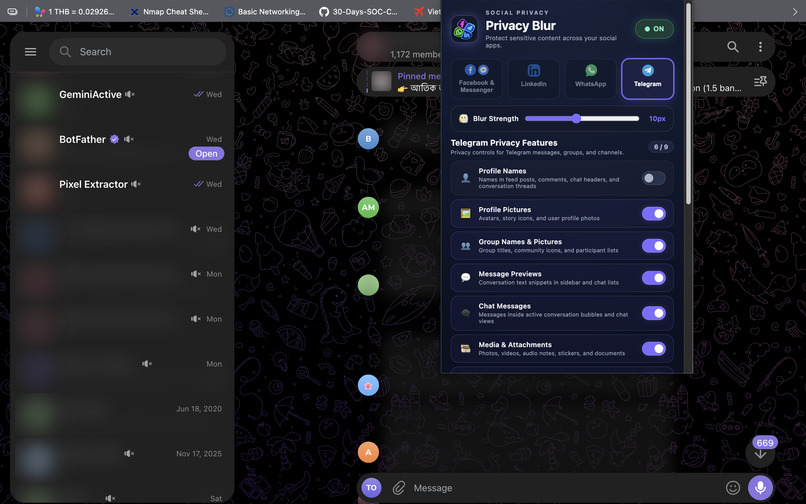The height and width of the screenshot is (504, 806).
Task: Disable the Profile Pictures blur toggle
Action: pyautogui.click(x=654, y=213)
